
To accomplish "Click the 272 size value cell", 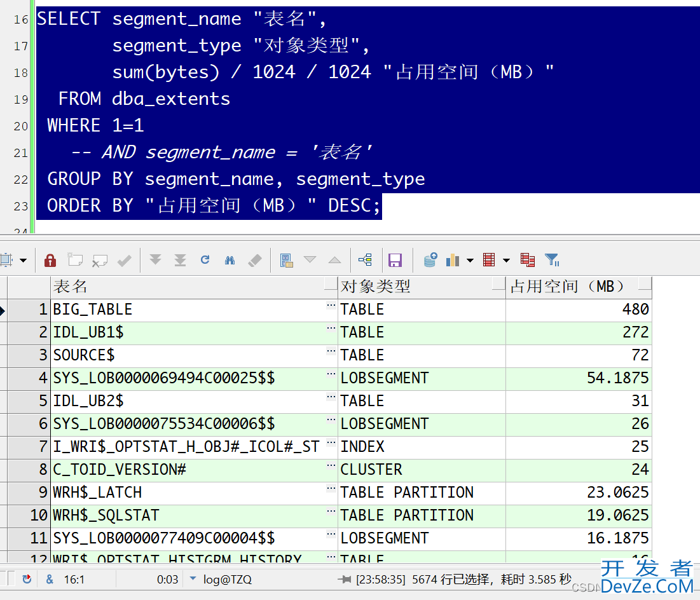I will tap(579, 332).
